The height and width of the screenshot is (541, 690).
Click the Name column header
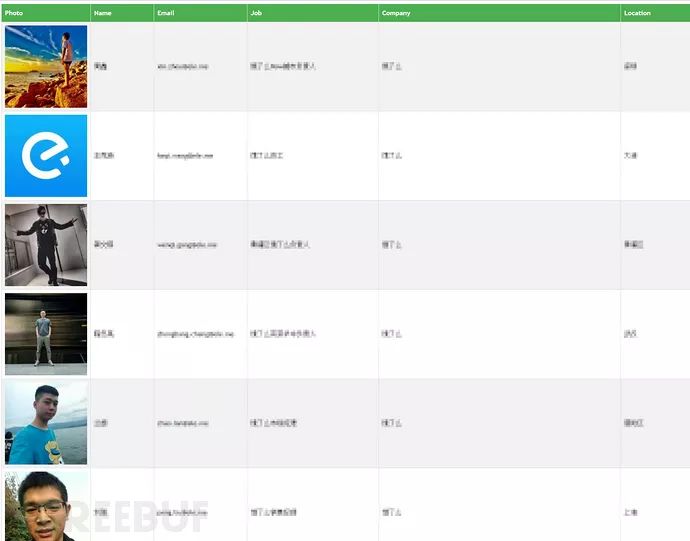[122, 13]
